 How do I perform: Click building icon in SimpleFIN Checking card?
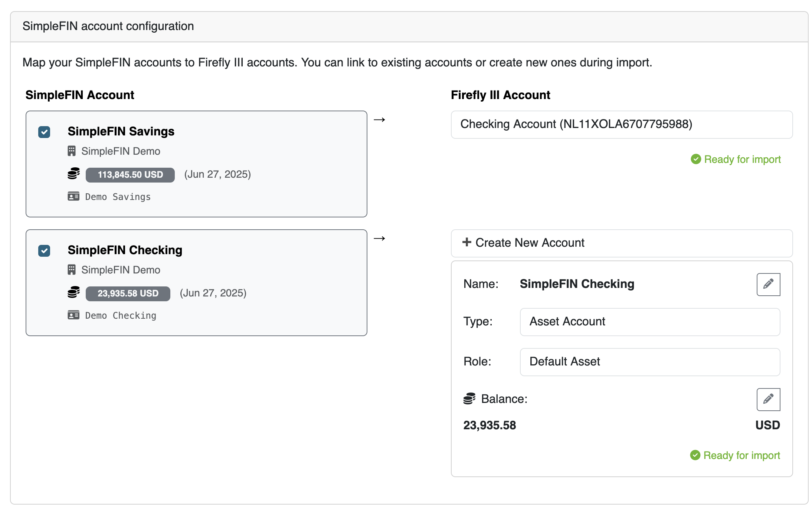[x=72, y=270]
